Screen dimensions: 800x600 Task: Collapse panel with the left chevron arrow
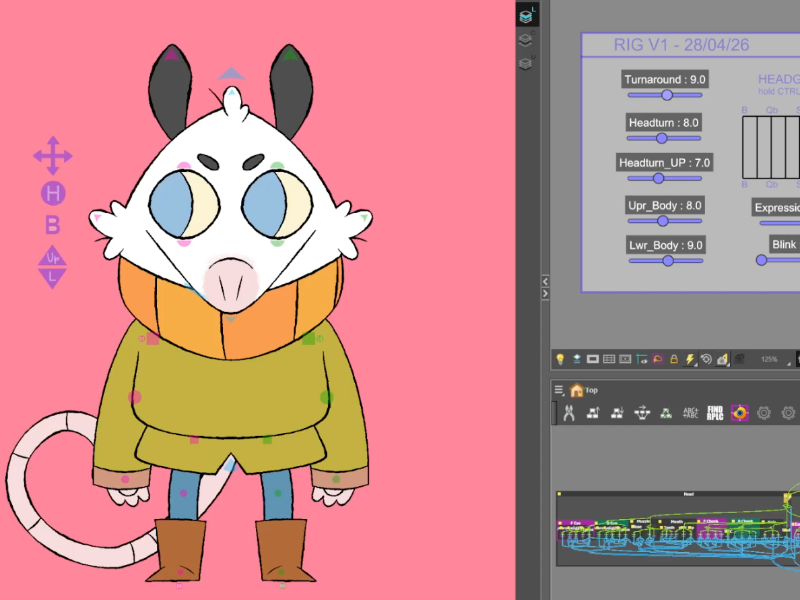coord(545,281)
